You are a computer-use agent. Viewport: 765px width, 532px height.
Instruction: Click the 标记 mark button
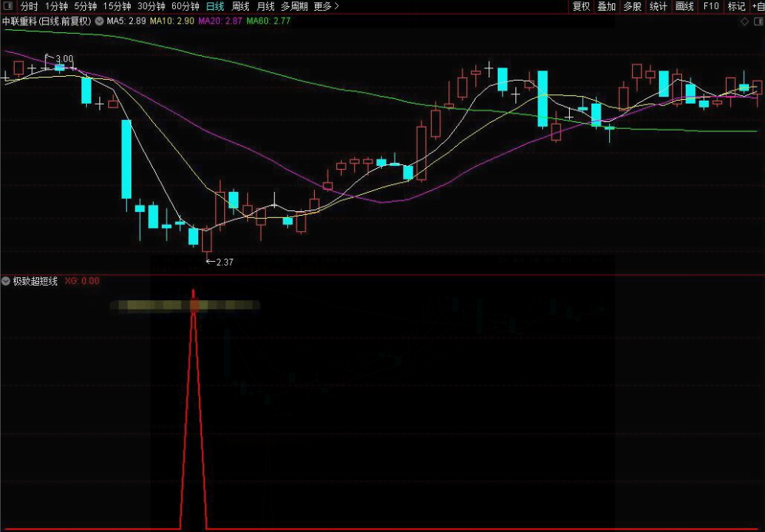coord(737,6)
